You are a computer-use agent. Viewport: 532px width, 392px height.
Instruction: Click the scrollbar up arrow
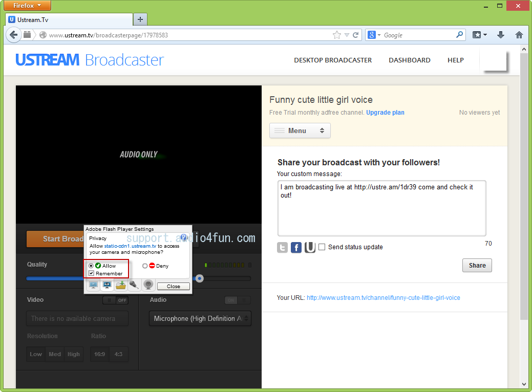524,49
